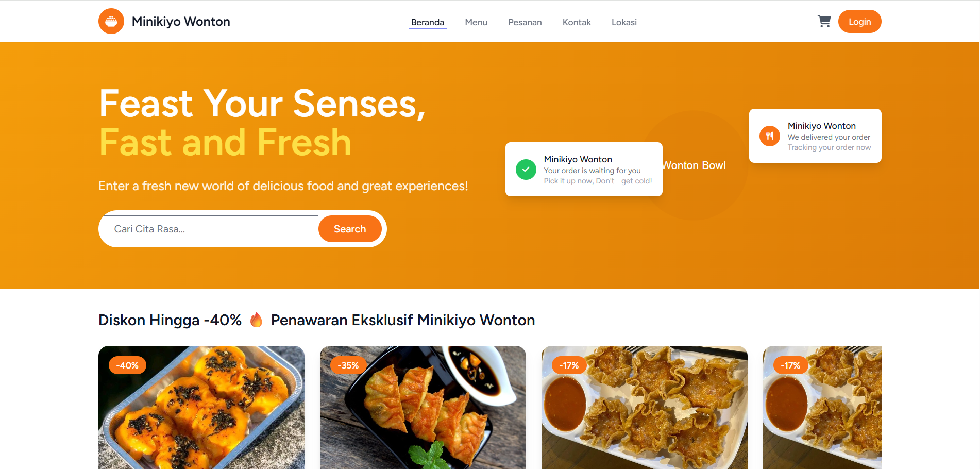This screenshot has width=980, height=469.
Task: Go to the Beranda nav item
Action: [x=428, y=22]
